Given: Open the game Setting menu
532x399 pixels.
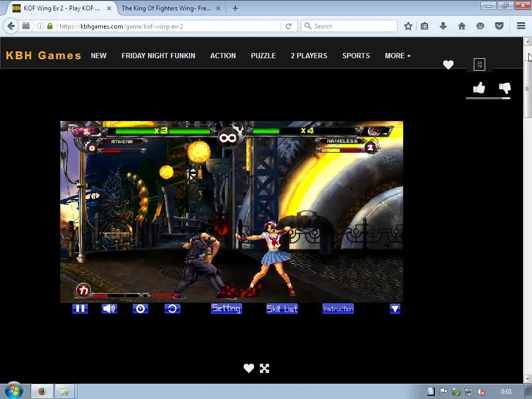Looking at the screenshot, I should [227, 309].
